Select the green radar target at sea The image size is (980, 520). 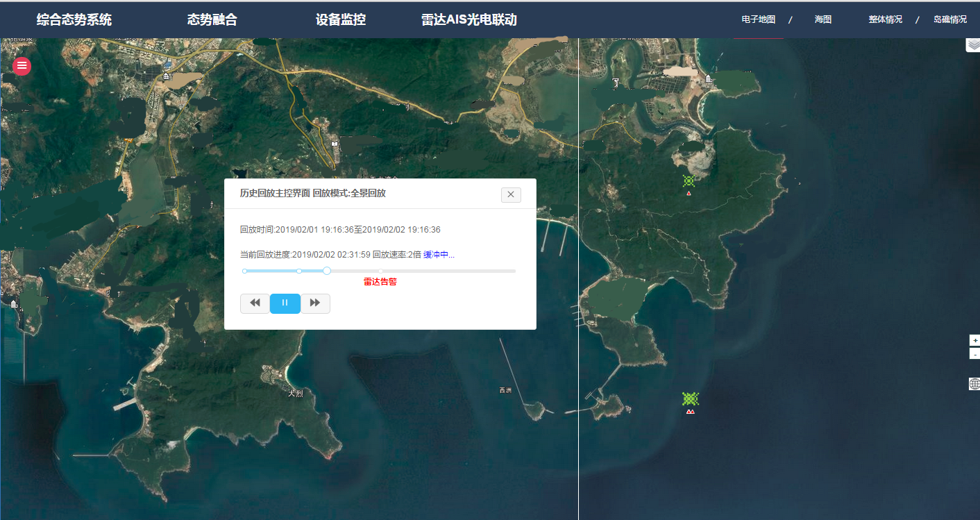pos(690,399)
